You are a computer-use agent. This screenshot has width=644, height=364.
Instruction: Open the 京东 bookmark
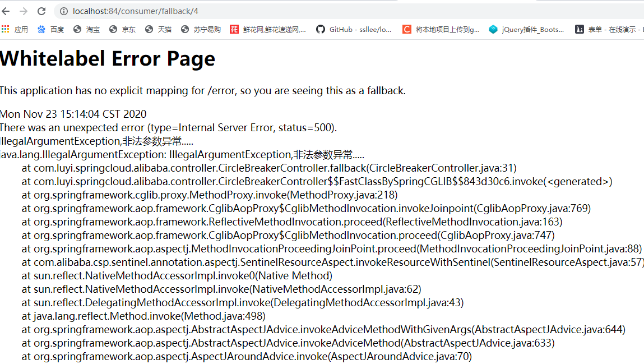pyautogui.click(x=122, y=29)
